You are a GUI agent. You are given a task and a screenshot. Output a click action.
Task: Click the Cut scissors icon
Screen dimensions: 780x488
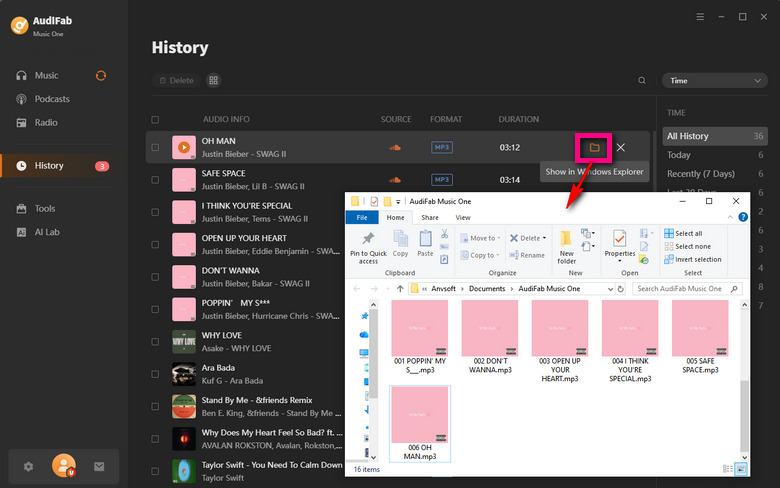444,234
